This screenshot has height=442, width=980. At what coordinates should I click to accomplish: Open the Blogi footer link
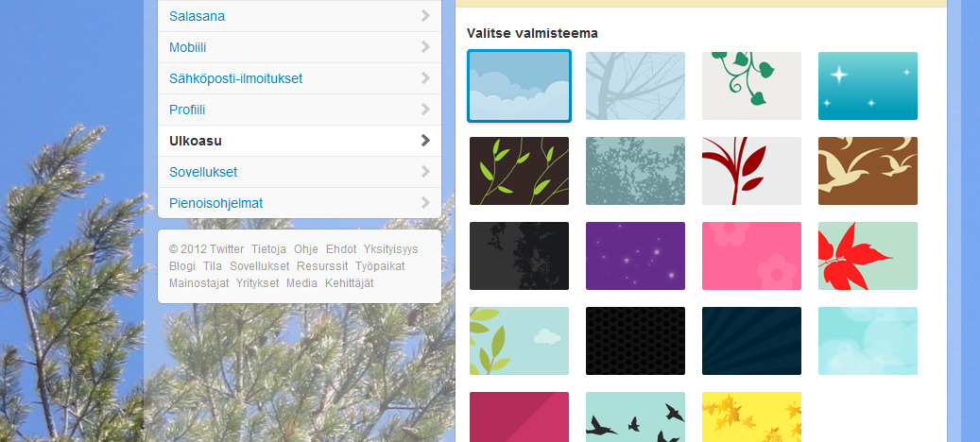tap(181, 266)
